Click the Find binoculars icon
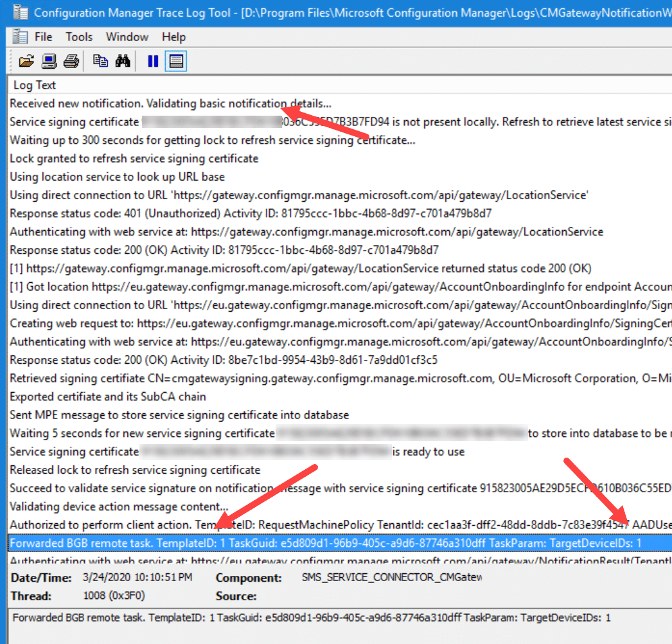The width and height of the screenshot is (672, 644). coord(123,61)
